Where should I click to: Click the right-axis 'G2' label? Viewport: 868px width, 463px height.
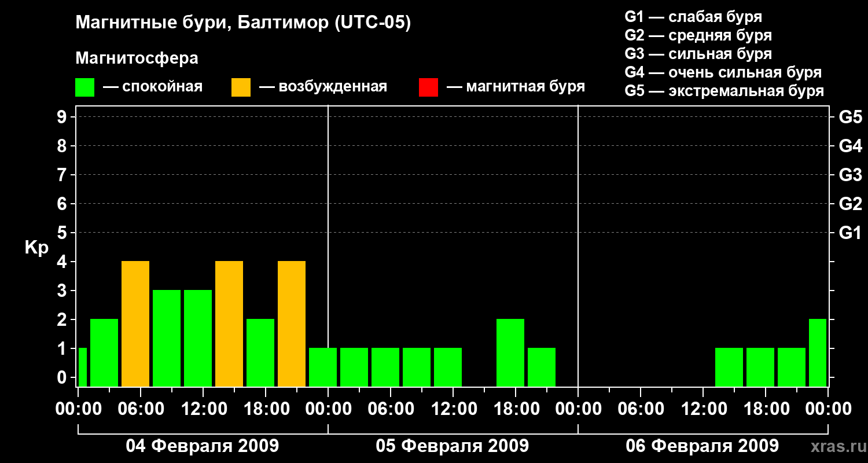[x=851, y=204]
